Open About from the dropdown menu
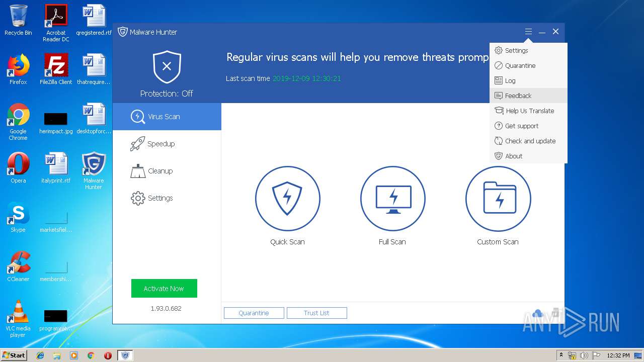Viewport: 644px width, 362px height. click(528, 156)
